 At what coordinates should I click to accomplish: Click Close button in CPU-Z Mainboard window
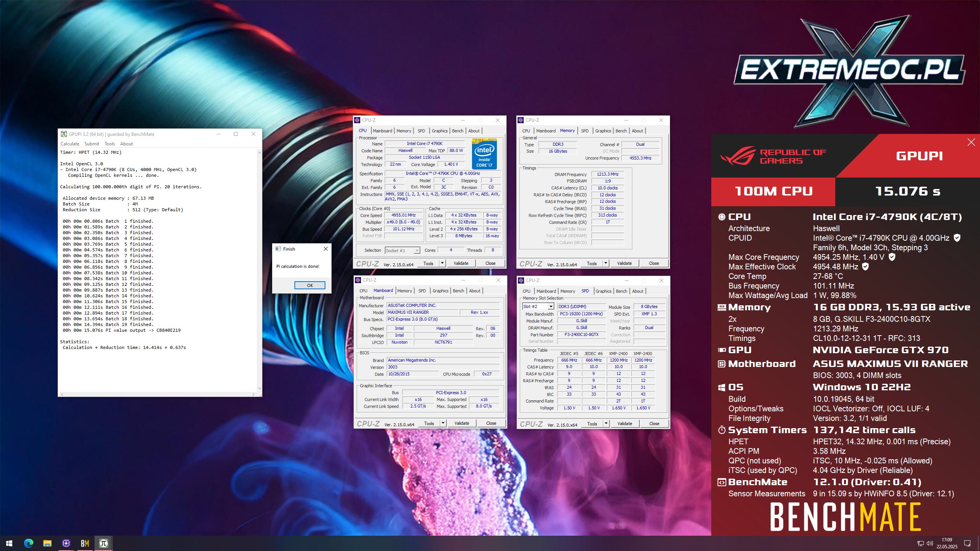491,423
